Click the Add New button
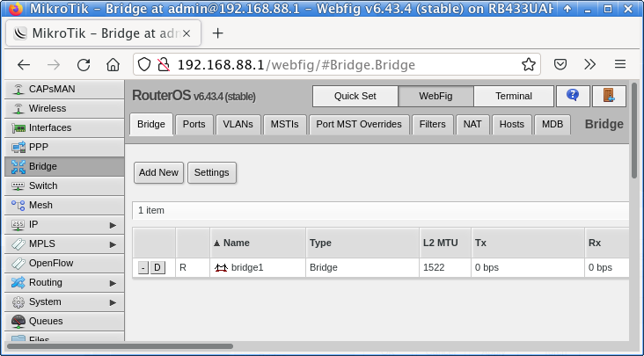 click(158, 172)
